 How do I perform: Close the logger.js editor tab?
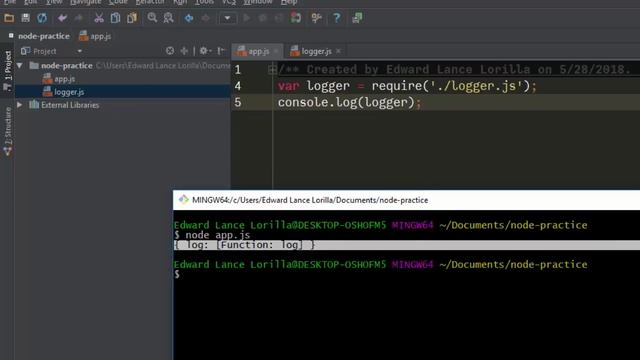[x=338, y=51]
